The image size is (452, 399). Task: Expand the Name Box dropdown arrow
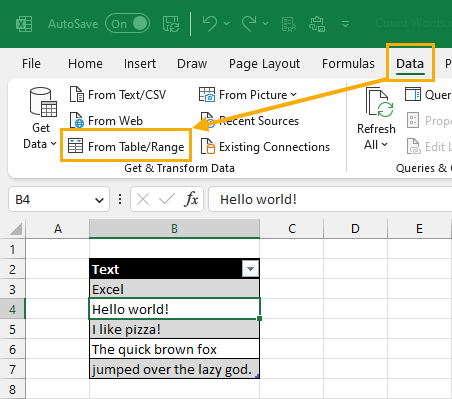(x=99, y=200)
